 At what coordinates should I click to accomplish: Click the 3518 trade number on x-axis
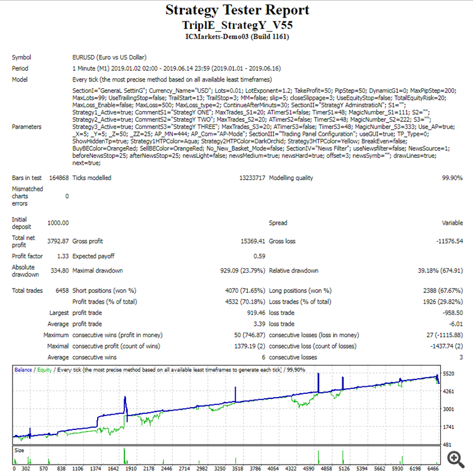[x=237, y=468]
